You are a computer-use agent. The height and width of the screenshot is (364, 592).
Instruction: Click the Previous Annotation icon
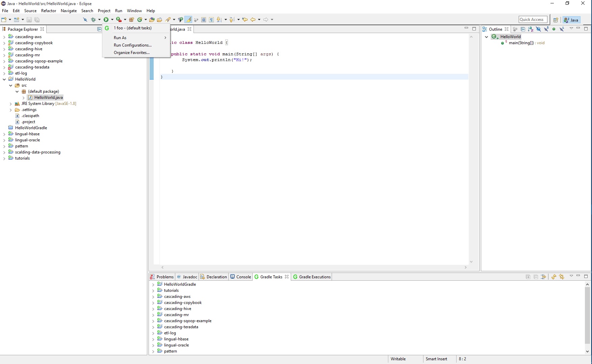coord(232,20)
